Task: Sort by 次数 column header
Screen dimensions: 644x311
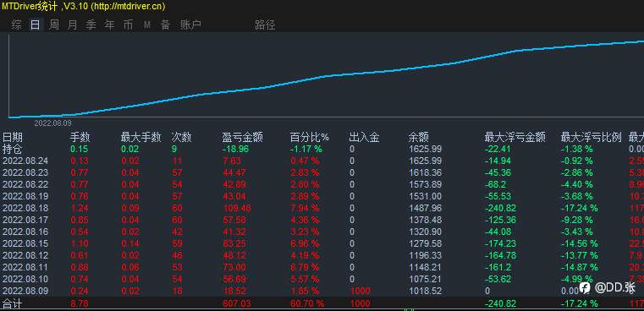Action: point(181,137)
